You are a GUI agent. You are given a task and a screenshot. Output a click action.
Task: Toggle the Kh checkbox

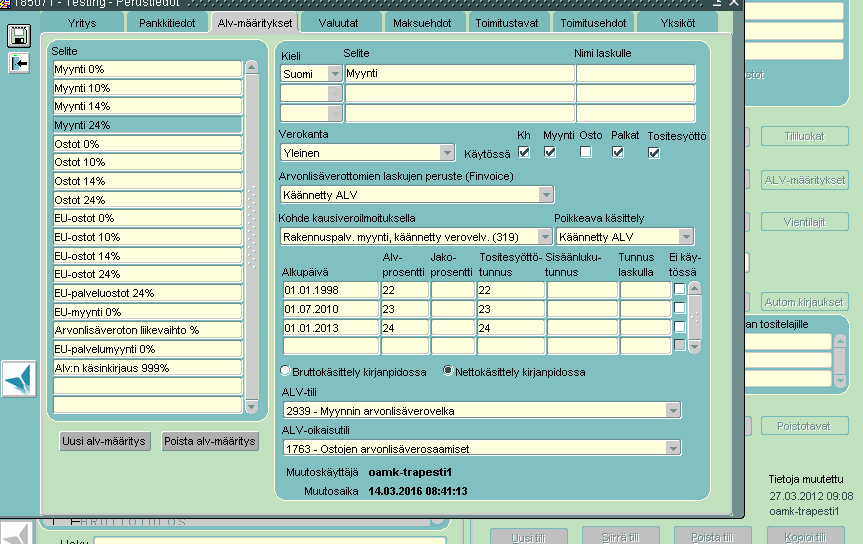point(524,153)
